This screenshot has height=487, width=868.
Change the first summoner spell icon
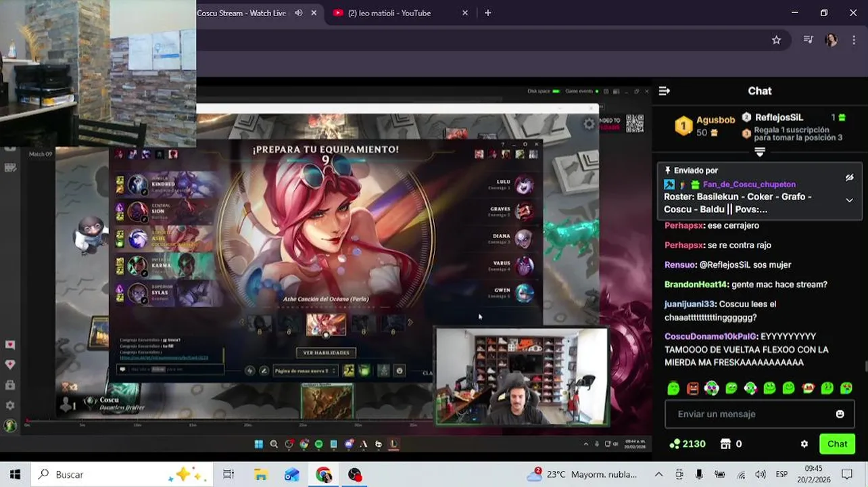tap(349, 371)
